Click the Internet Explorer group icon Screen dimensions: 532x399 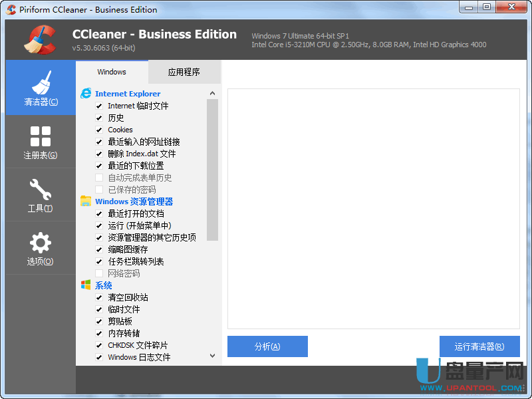pos(86,94)
